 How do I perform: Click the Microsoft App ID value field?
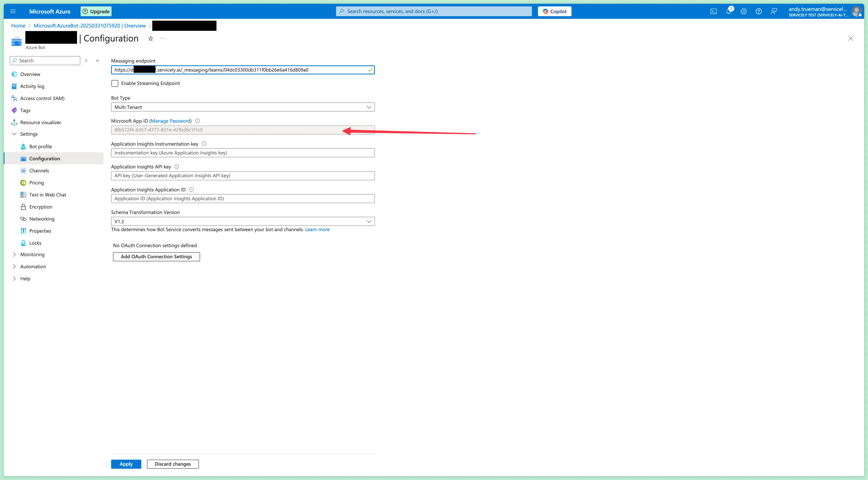(x=243, y=130)
